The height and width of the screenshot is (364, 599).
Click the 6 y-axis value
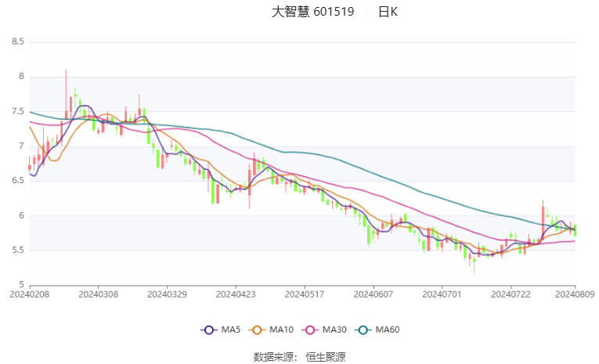(x=21, y=215)
